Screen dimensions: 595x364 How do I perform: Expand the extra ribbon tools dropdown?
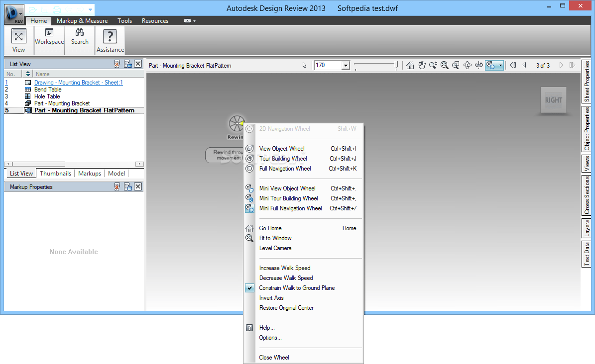pos(189,21)
